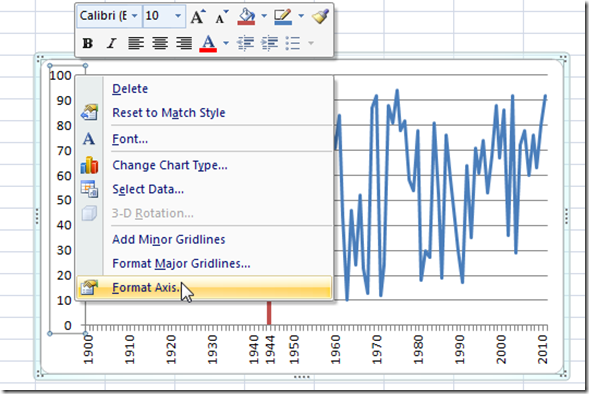Open the font size 10 dropdown
The width and height of the screenshot is (589, 394).
[178, 16]
